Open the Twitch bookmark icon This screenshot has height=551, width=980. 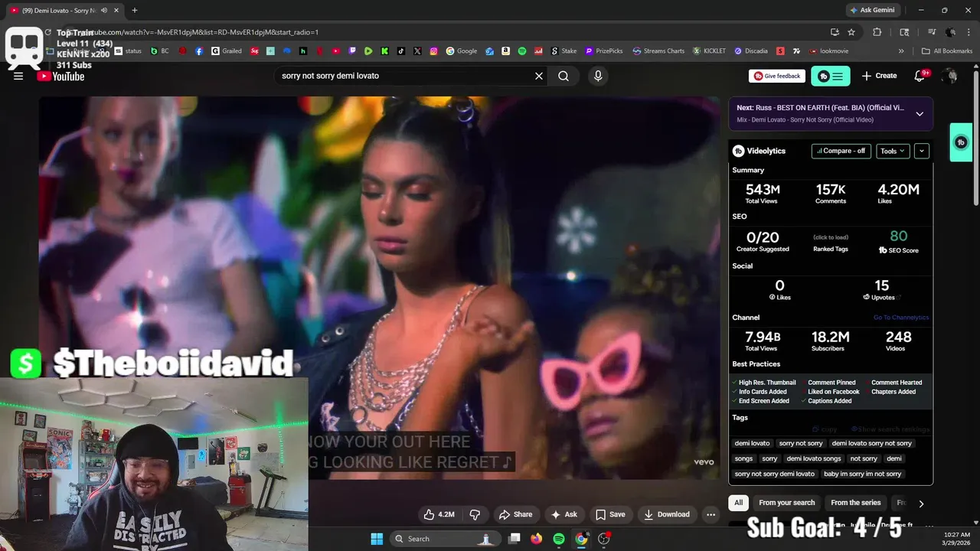pyautogui.click(x=352, y=51)
